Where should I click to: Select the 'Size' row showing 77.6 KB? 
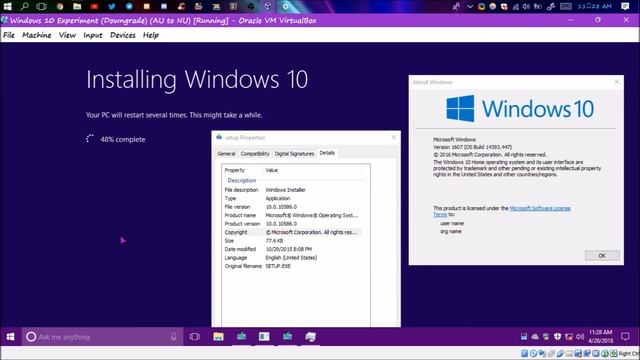tap(292, 241)
